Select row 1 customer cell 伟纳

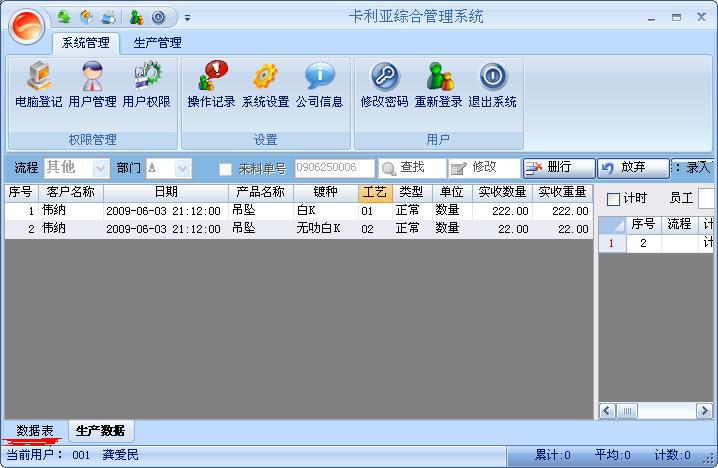coord(71,211)
